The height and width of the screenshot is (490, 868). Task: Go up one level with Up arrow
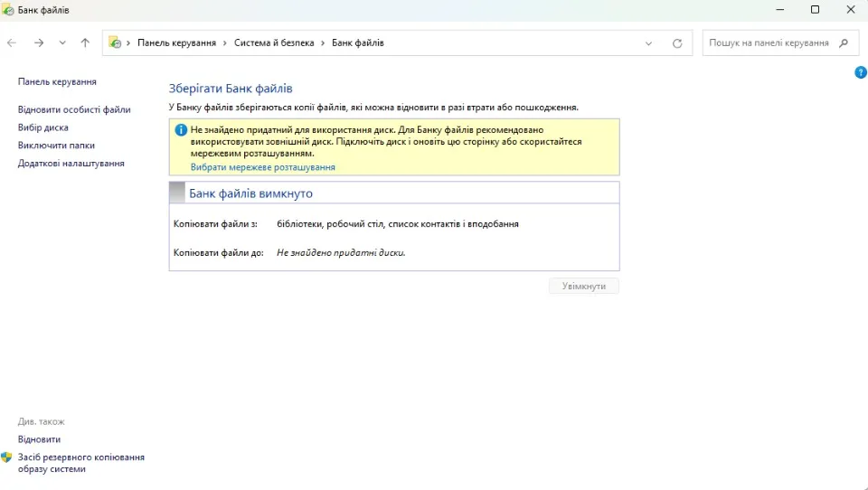pos(85,42)
